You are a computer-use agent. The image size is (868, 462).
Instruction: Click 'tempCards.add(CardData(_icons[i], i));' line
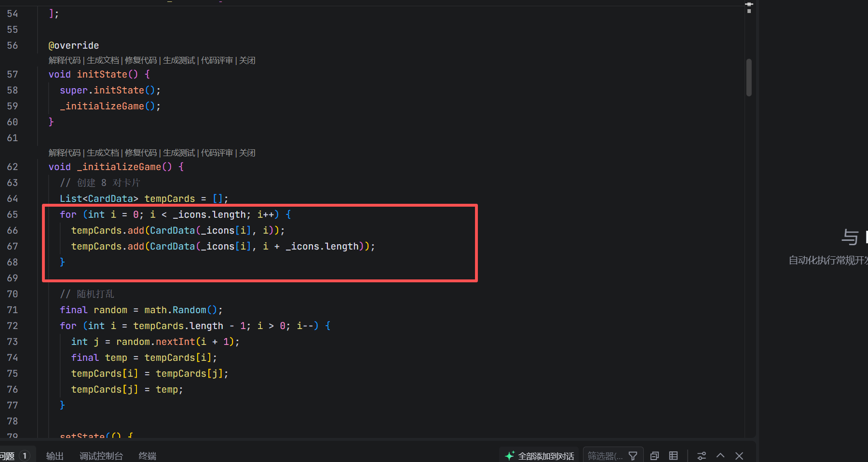coord(178,230)
